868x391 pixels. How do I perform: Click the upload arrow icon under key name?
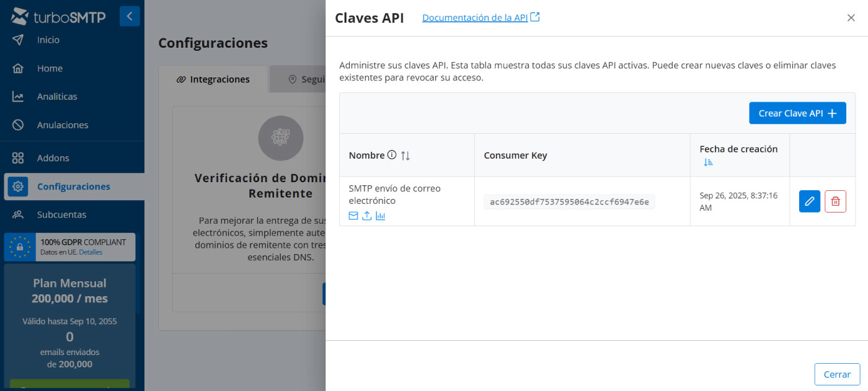click(x=367, y=216)
